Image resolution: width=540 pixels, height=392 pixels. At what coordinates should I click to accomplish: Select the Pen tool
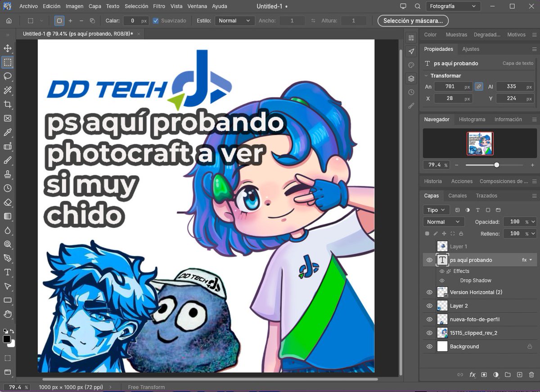(x=8, y=258)
